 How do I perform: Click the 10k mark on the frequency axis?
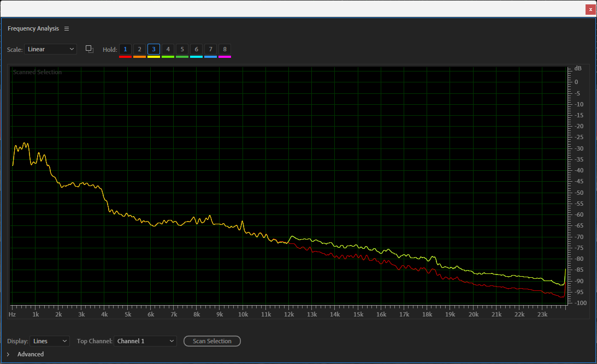(x=243, y=315)
